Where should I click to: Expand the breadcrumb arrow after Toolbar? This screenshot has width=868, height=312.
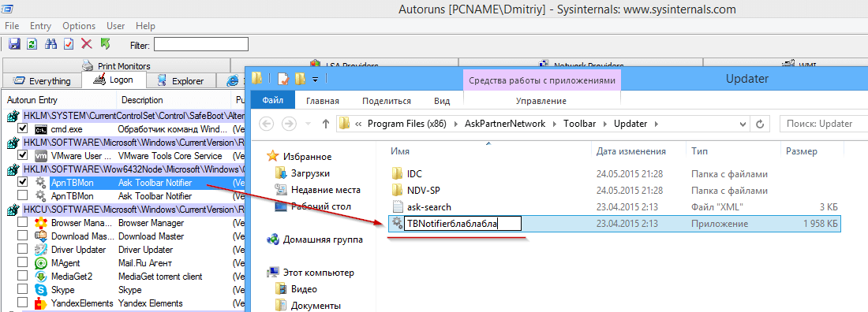606,124
